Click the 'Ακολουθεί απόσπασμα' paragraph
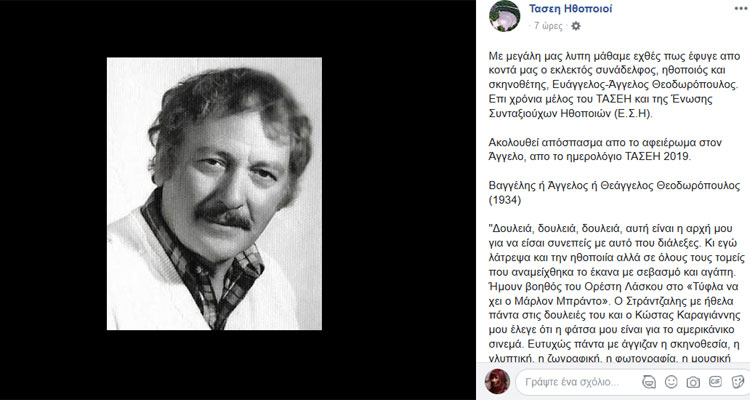This screenshot has width=750, height=400. tap(605, 149)
